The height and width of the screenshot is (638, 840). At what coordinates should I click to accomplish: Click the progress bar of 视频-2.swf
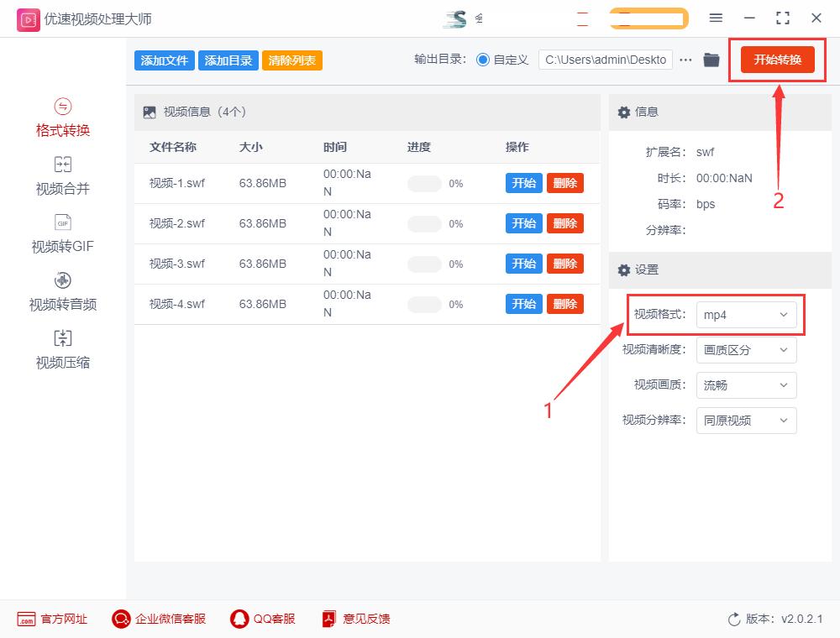pos(425,223)
